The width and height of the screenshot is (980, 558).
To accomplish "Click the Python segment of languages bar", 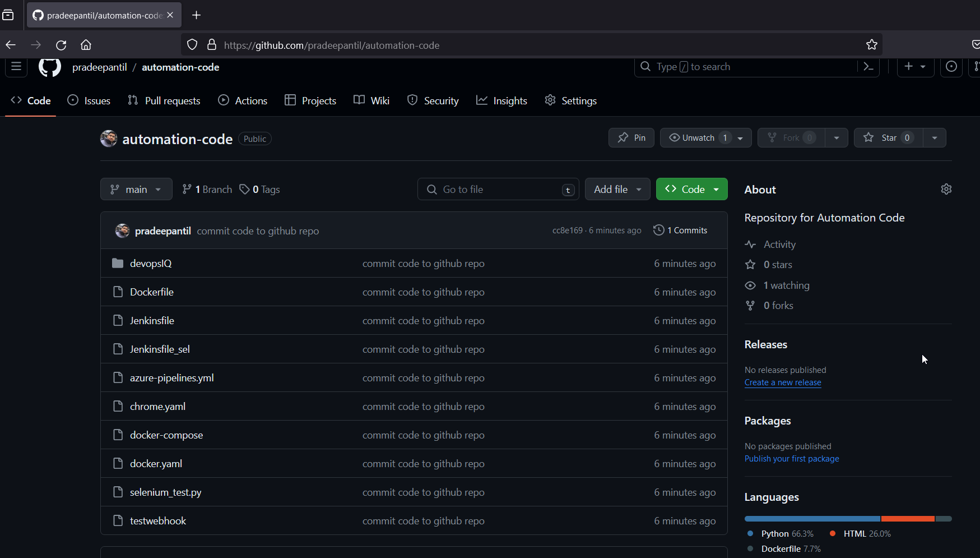I will 812,519.
